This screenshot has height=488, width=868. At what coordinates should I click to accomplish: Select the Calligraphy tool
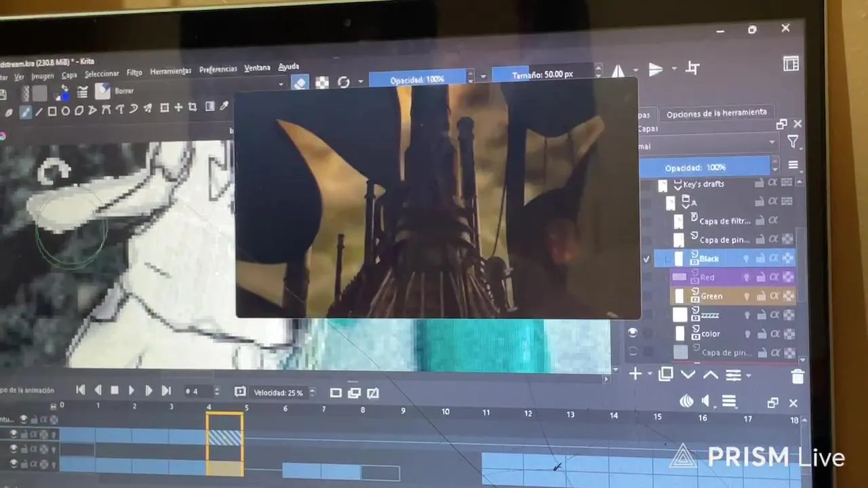(x=9, y=113)
